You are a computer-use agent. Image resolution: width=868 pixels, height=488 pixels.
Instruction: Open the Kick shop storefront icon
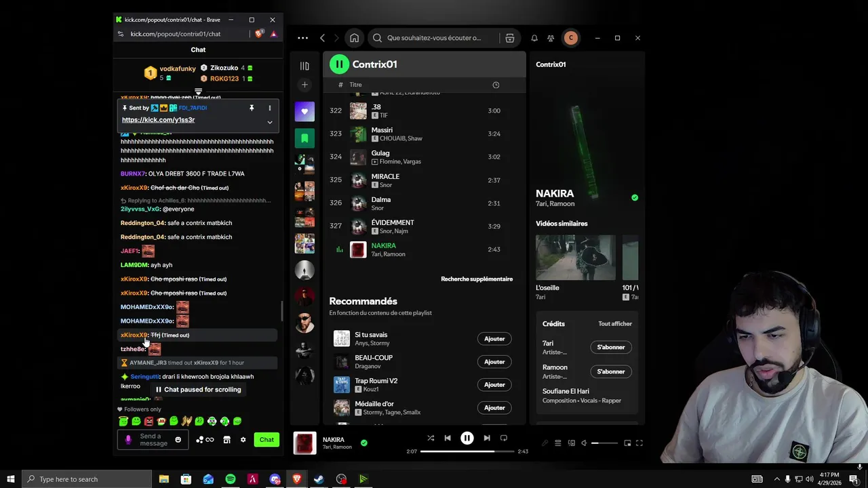(226, 440)
